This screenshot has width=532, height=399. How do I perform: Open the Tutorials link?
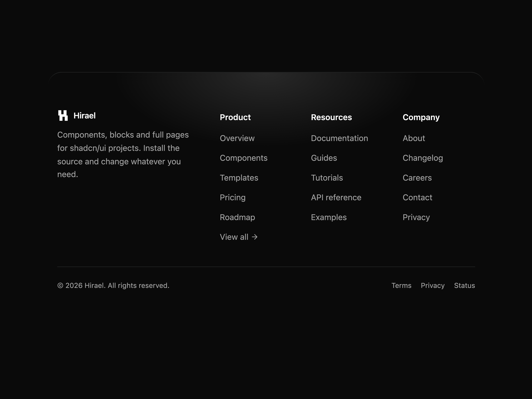pos(327,178)
